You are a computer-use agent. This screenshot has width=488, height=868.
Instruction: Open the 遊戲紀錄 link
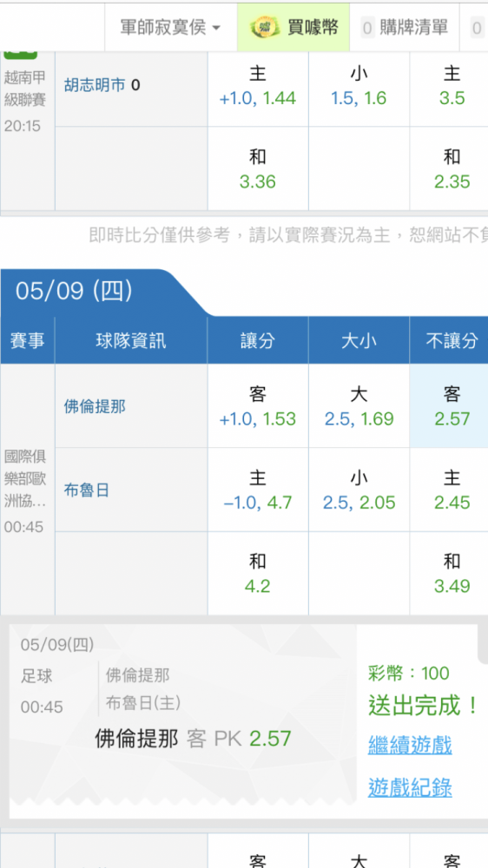(410, 786)
